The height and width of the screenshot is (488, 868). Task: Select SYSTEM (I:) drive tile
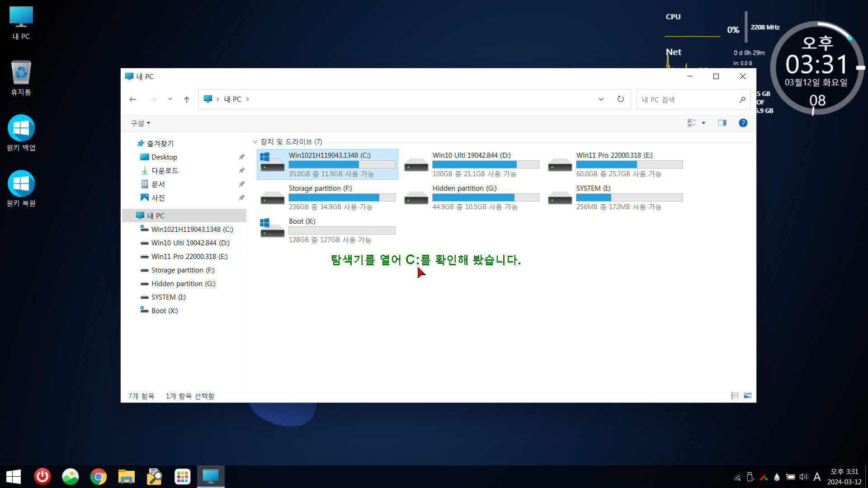pyautogui.click(x=615, y=197)
